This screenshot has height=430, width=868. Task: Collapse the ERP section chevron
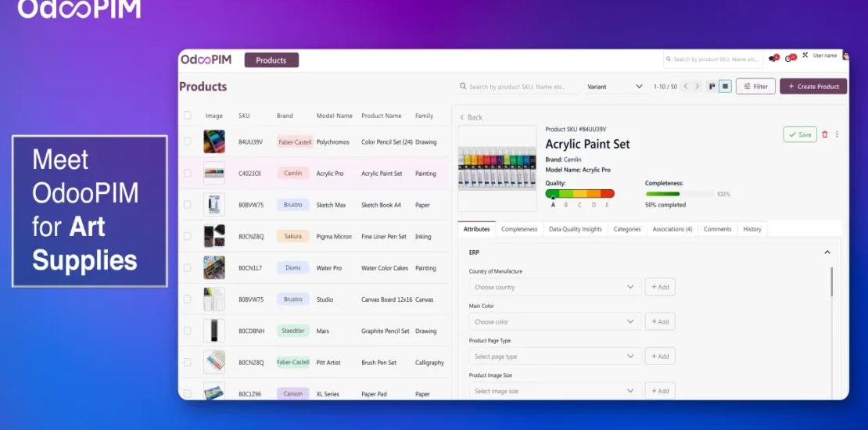[x=827, y=253]
